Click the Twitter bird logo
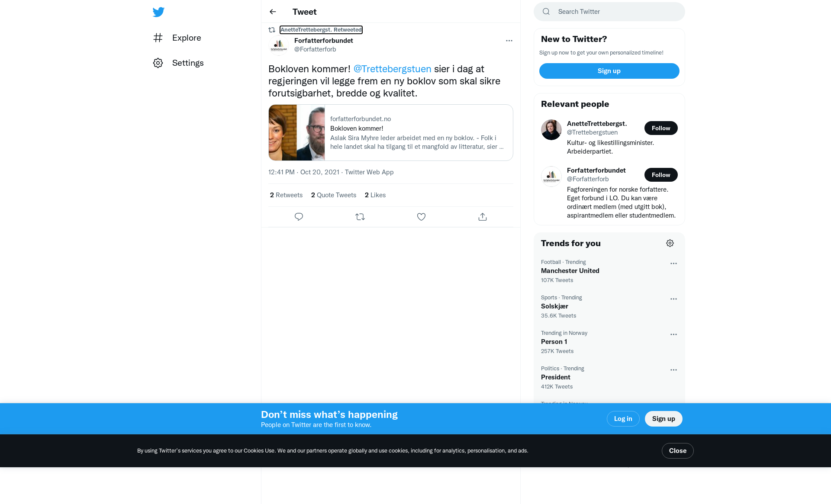Screen dimensions: 831x504 tap(158, 12)
